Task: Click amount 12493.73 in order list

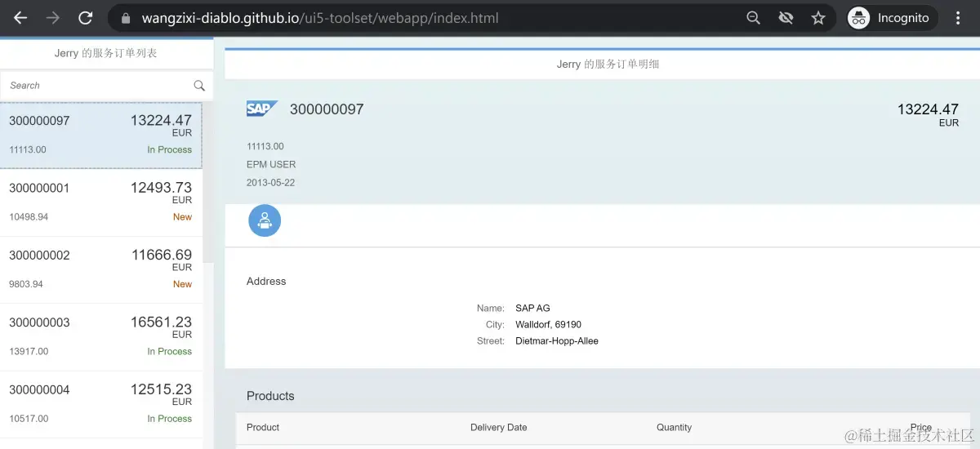Action: [x=161, y=188]
